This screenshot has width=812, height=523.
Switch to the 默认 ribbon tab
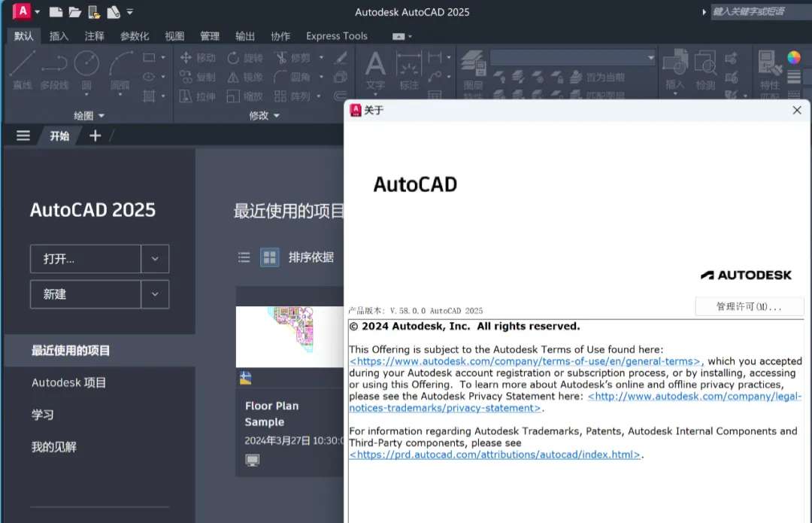(24, 36)
